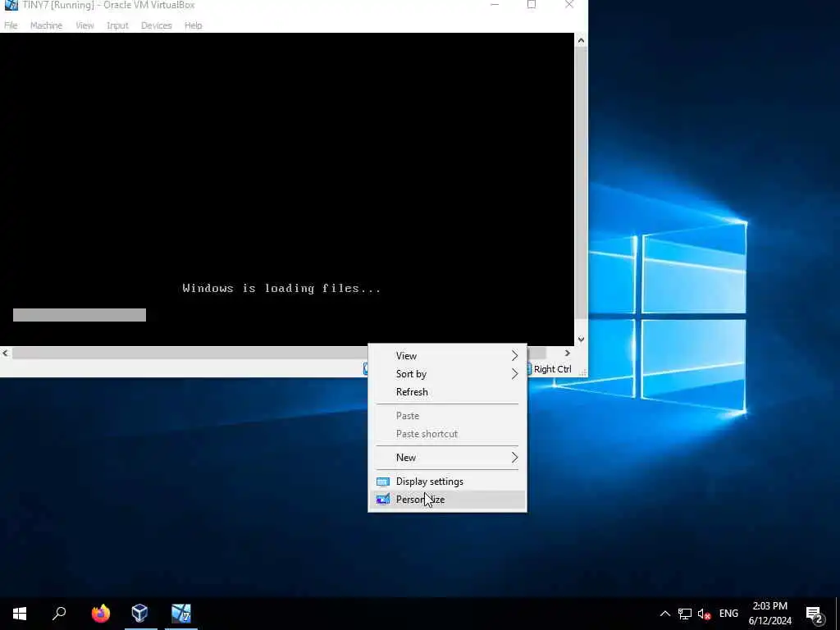
Task: Open VirtualBox File menu
Action: [11, 25]
